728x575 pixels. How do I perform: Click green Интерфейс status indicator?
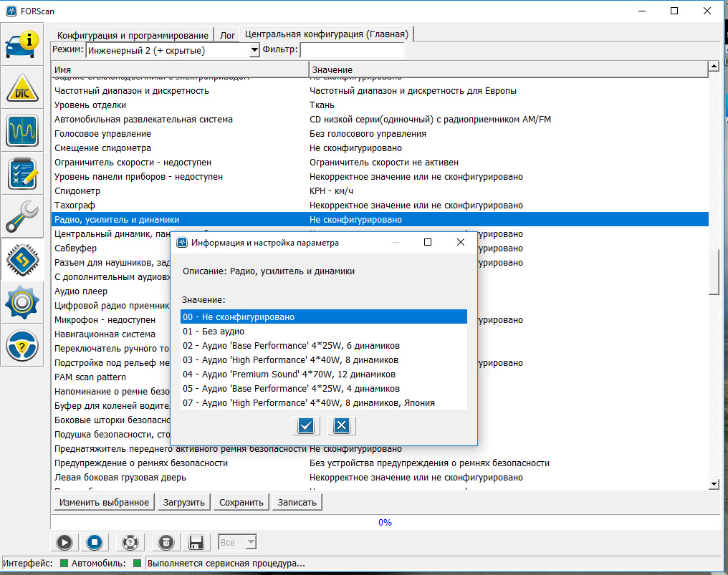[x=64, y=564]
